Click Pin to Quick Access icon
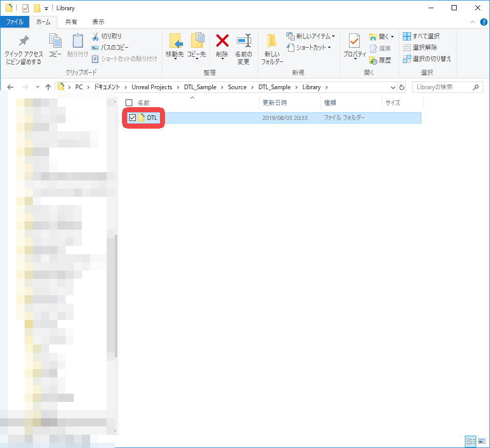The width and height of the screenshot is (490, 448). (24, 41)
